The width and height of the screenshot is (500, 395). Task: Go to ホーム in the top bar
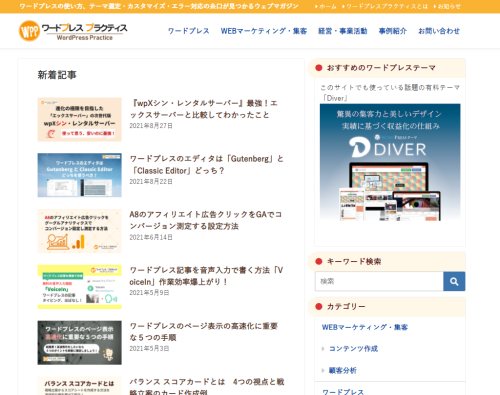tap(326, 6)
